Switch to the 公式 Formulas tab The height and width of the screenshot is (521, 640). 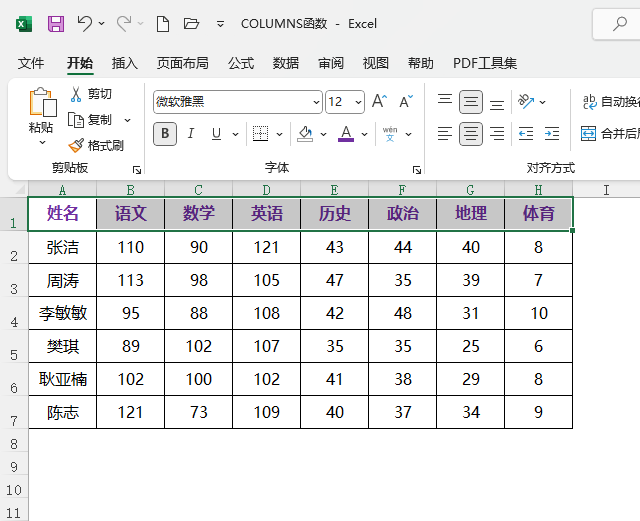pos(241,63)
